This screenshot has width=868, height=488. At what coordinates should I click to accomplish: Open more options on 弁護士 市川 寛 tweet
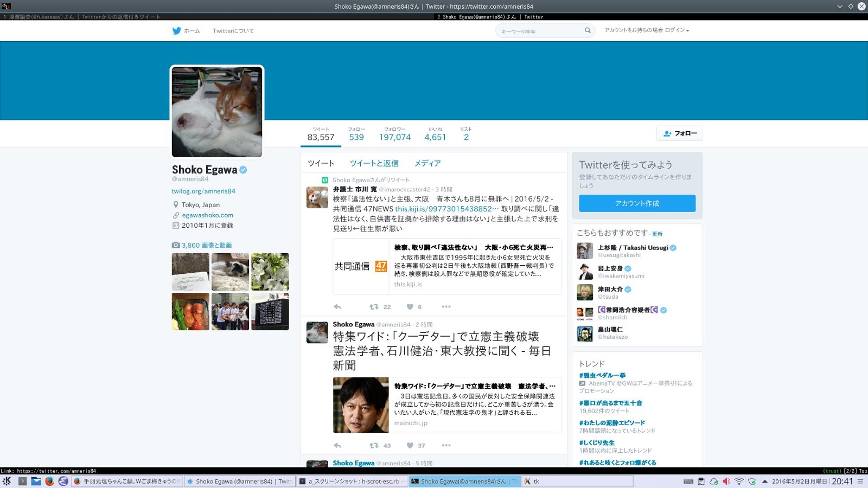(x=446, y=307)
